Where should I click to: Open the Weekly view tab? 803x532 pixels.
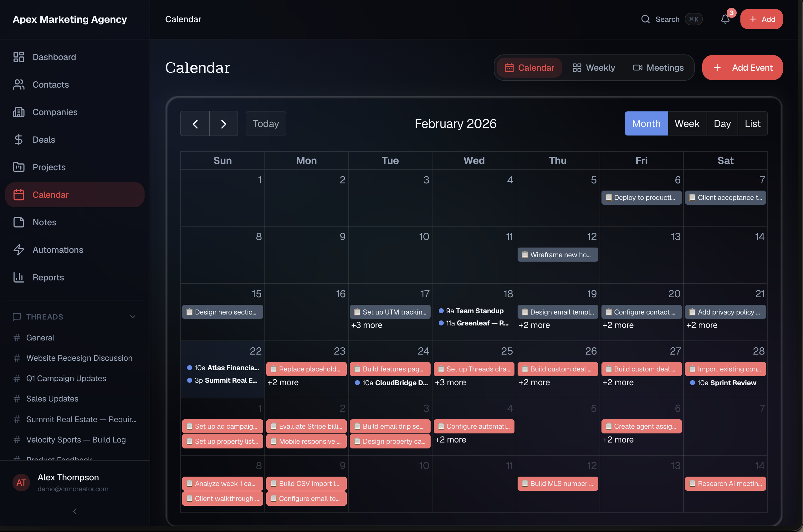coord(593,68)
